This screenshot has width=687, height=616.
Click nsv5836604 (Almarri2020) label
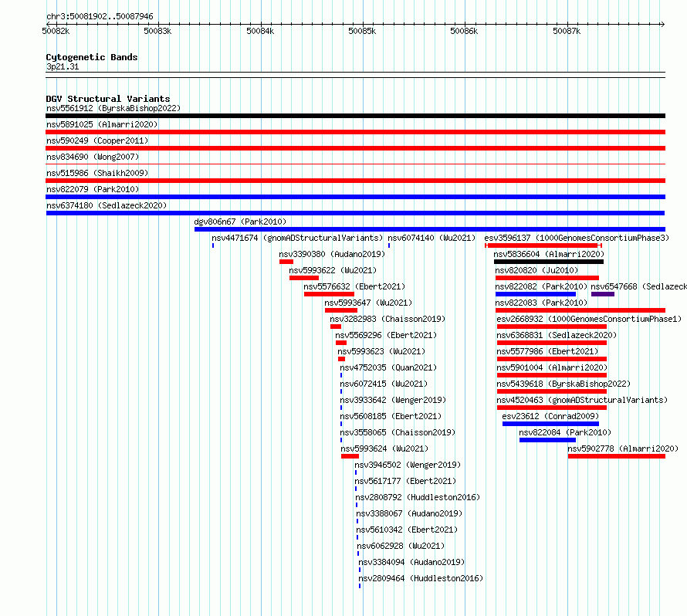point(549,254)
